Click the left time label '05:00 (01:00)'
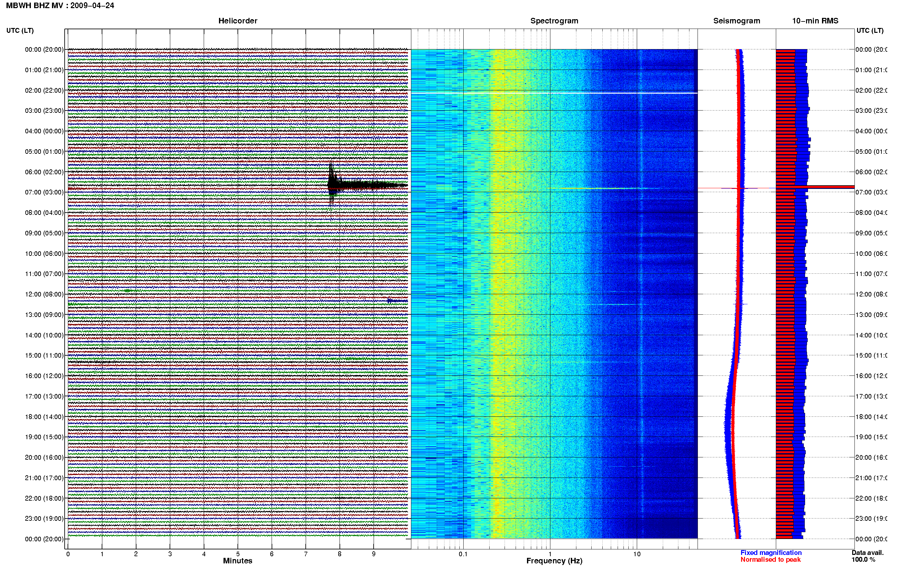Screen dimensions: 924x578 [44, 151]
